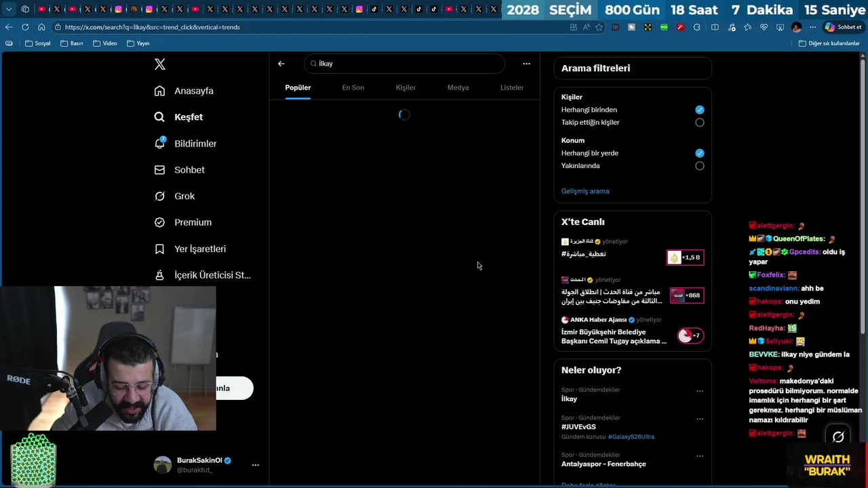Open the more menu for #JUVEvGS trend
This screenshot has height=488, width=868.
[x=700, y=419]
